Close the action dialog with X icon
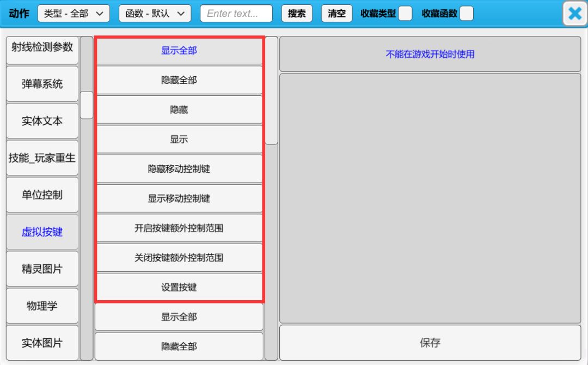 574,14
